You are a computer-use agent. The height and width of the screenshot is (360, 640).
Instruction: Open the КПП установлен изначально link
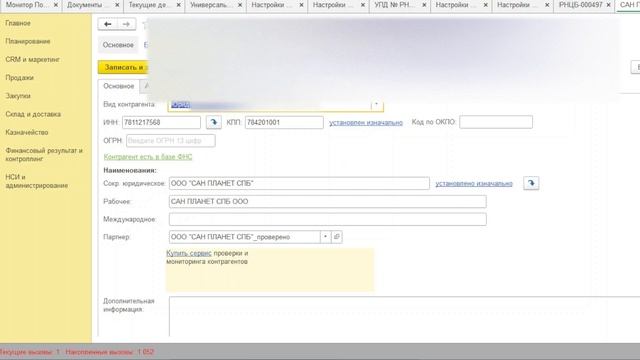[366, 122]
